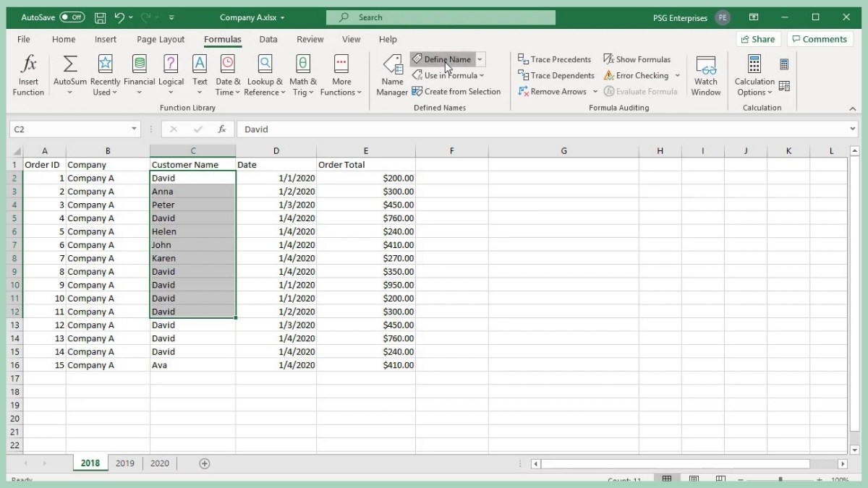This screenshot has width=868, height=488.
Task: Expand the Name Box dropdown
Action: click(x=134, y=129)
